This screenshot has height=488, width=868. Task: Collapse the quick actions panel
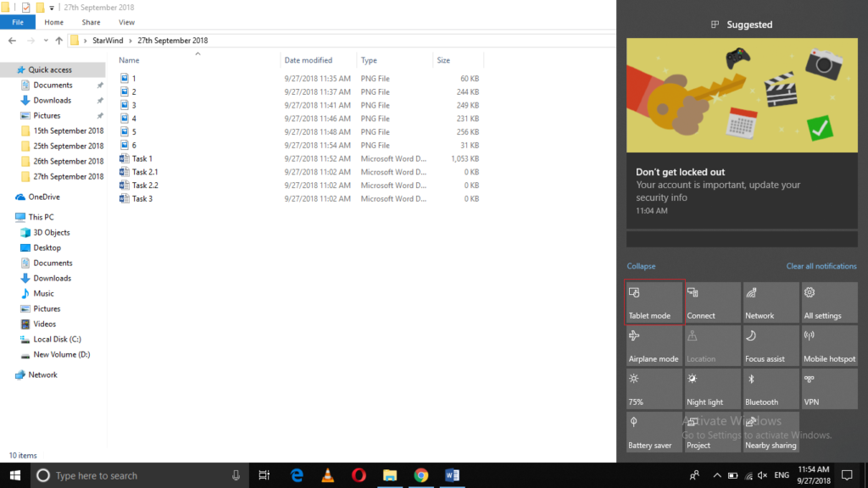point(641,266)
